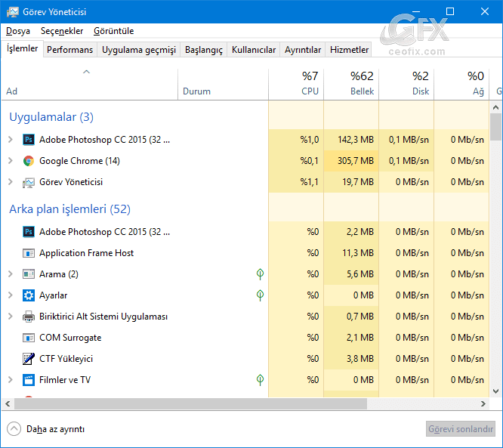Click the horizontal scrollbar left arrow
This screenshot has height=448, width=503.
click(x=8, y=404)
